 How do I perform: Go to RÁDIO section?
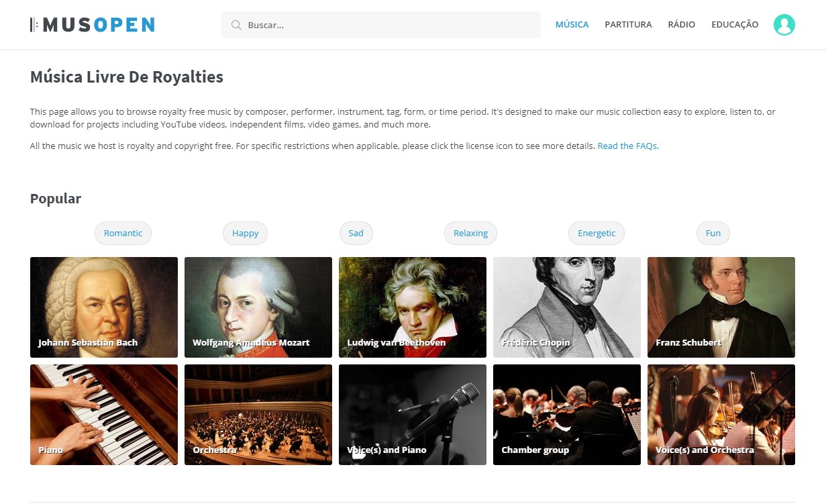(x=682, y=25)
